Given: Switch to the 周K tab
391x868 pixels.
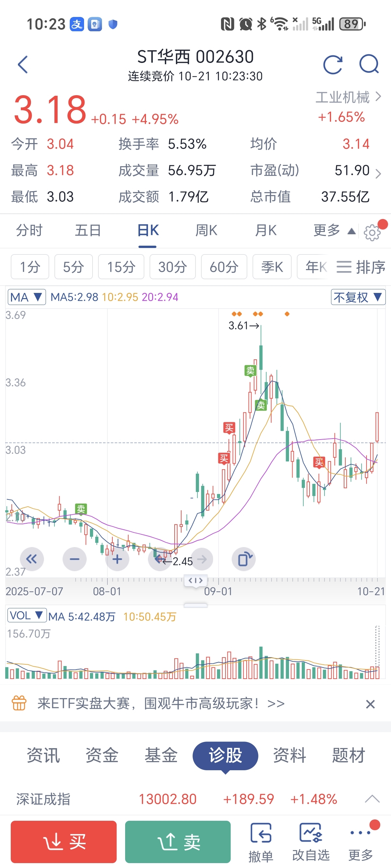Looking at the screenshot, I should point(206,231).
